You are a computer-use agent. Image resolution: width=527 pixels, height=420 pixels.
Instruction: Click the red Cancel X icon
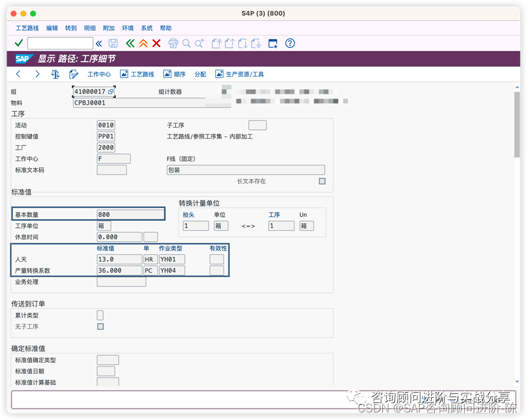(x=156, y=43)
